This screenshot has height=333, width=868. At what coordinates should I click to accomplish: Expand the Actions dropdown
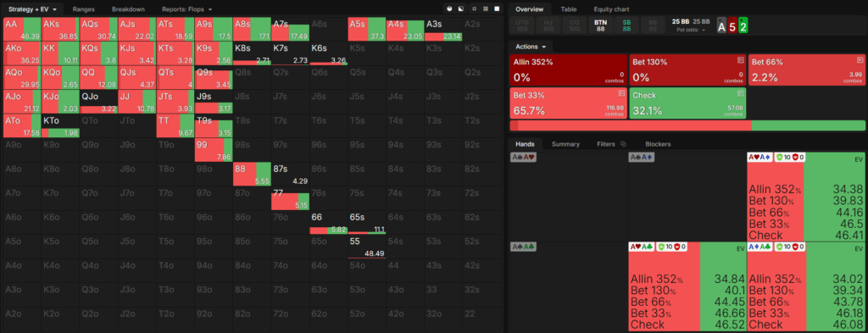point(531,47)
